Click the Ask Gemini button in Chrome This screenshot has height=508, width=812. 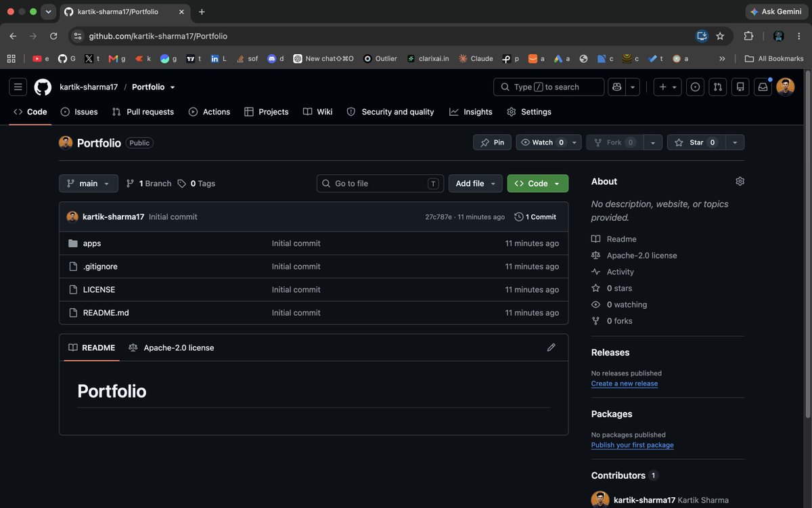[775, 12]
